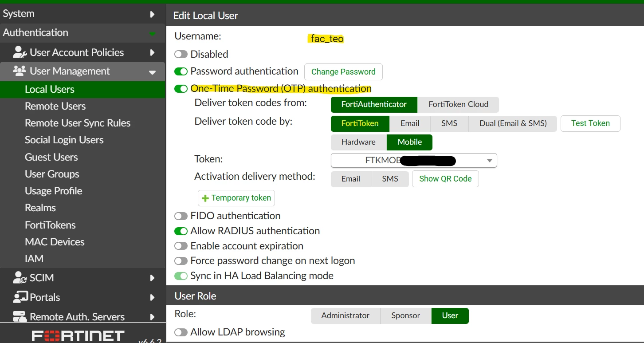Image resolution: width=644 pixels, height=343 pixels.
Task: Click the Remote Auth. Servers icon
Action: [20, 316]
